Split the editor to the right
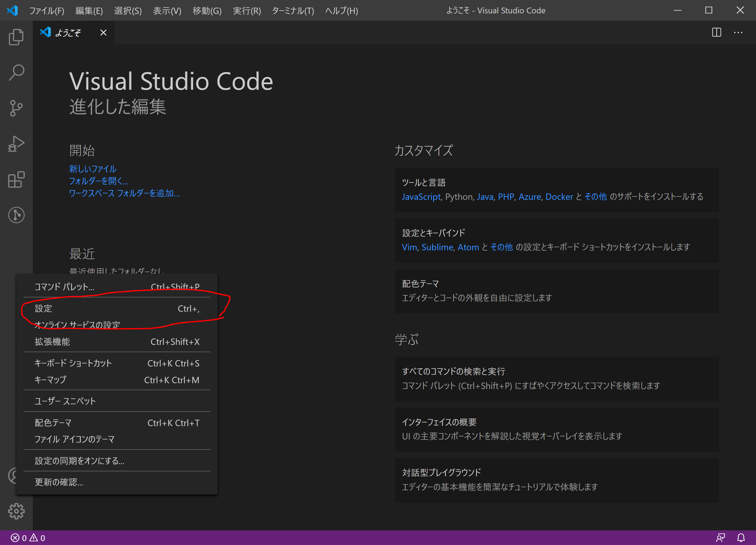The image size is (756, 545). (716, 32)
